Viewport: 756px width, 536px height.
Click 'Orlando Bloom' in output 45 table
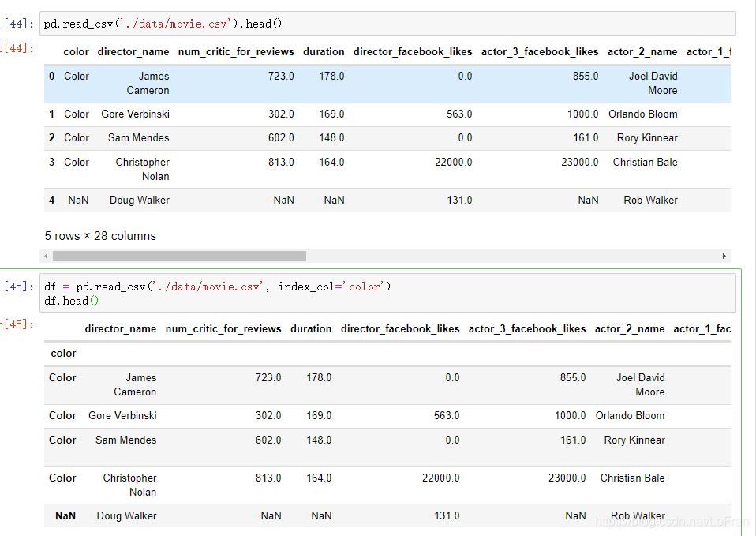pyautogui.click(x=631, y=416)
